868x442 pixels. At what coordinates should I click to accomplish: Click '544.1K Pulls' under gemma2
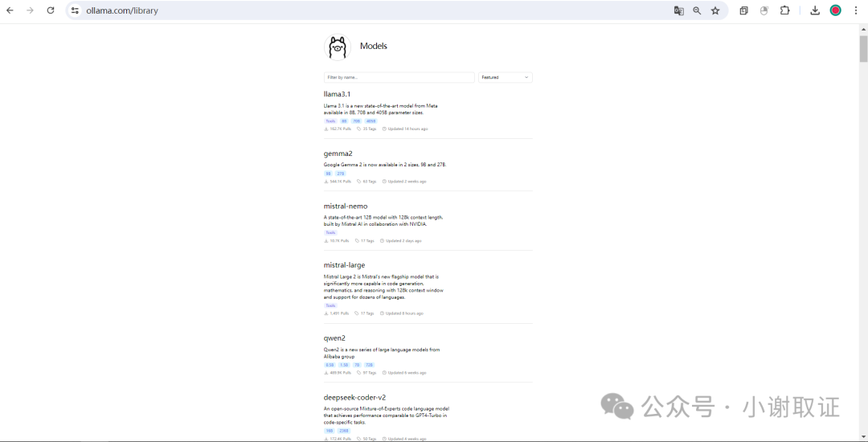tap(338, 182)
